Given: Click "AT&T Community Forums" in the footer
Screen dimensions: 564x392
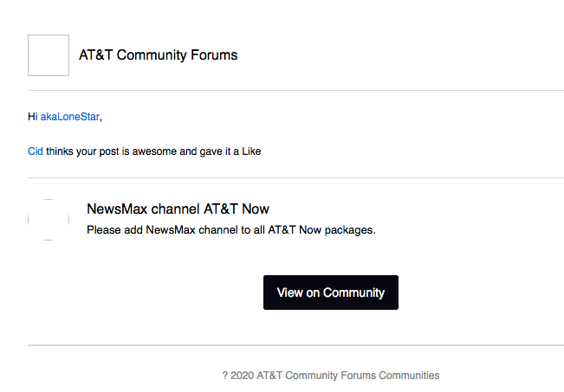Looking at the screenshot, I should [x=316, y=376].
